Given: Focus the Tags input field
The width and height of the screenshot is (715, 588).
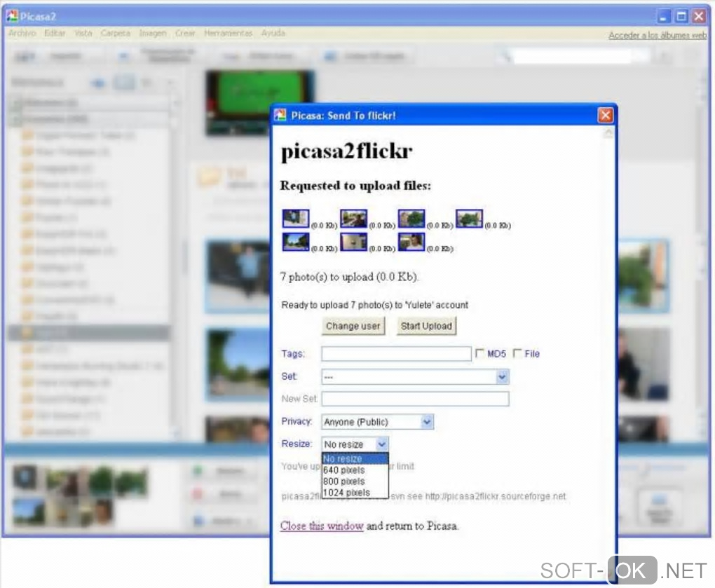Looking at the screenshot, I should 396,354.
